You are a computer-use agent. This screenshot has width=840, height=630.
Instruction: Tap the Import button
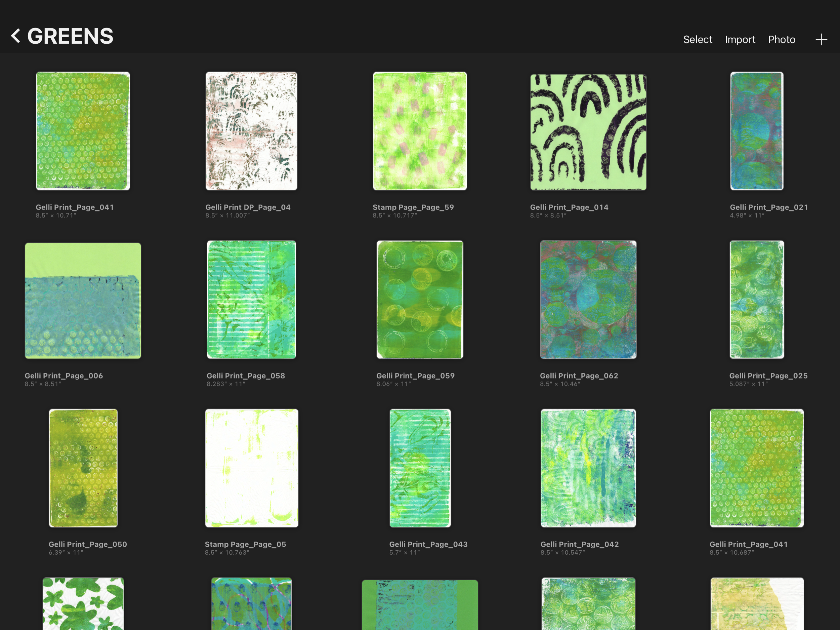(740, 40)
